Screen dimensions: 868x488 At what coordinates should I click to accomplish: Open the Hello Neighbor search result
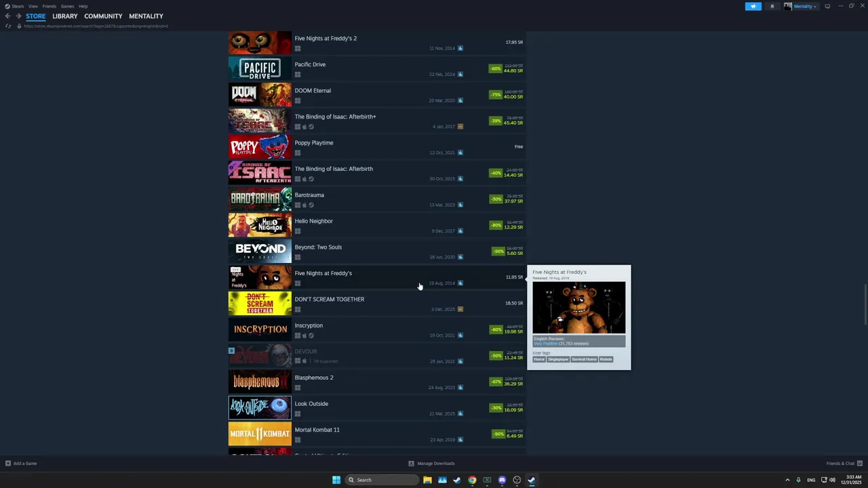point(377,225)
